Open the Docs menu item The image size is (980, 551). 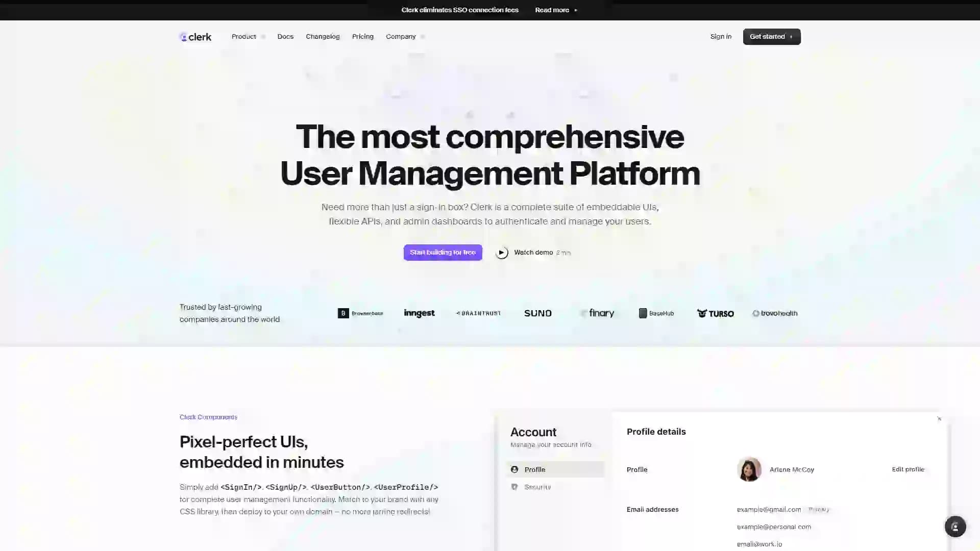point(285,36)
